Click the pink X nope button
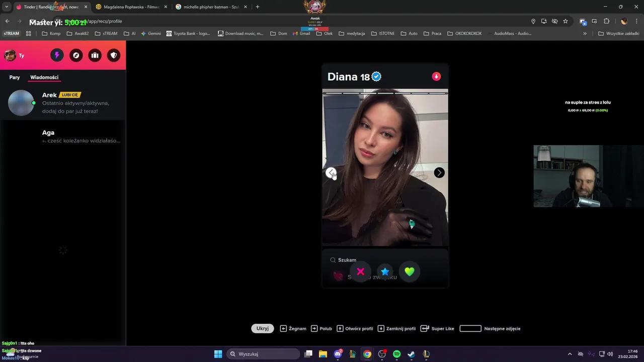 pyautogui.click(x=360, y=271)
